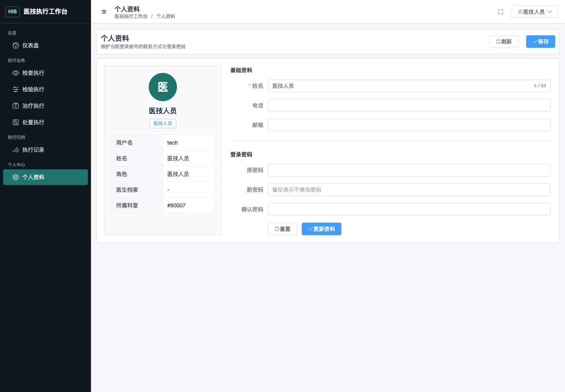Click the 所属科室 row label

[x=127, y=205]
